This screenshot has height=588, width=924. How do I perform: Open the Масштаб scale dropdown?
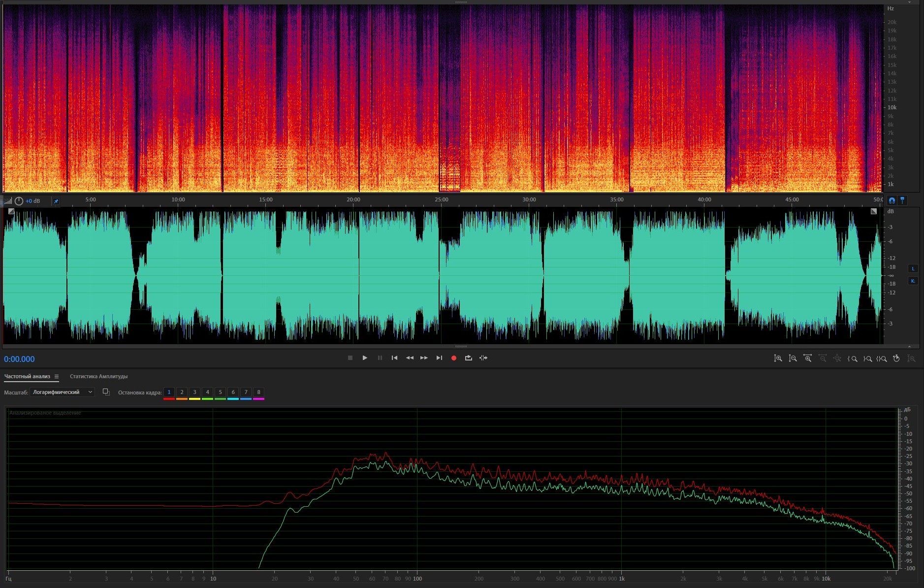(62, 392)
